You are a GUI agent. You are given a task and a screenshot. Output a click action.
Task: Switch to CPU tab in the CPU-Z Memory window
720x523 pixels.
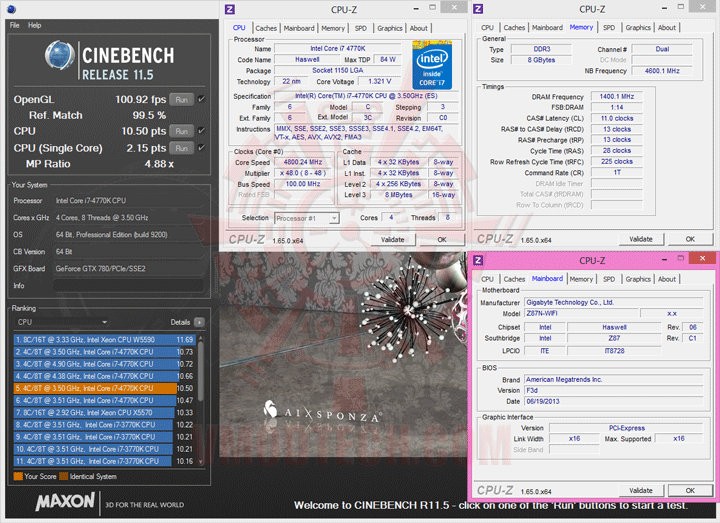(487, 28)
